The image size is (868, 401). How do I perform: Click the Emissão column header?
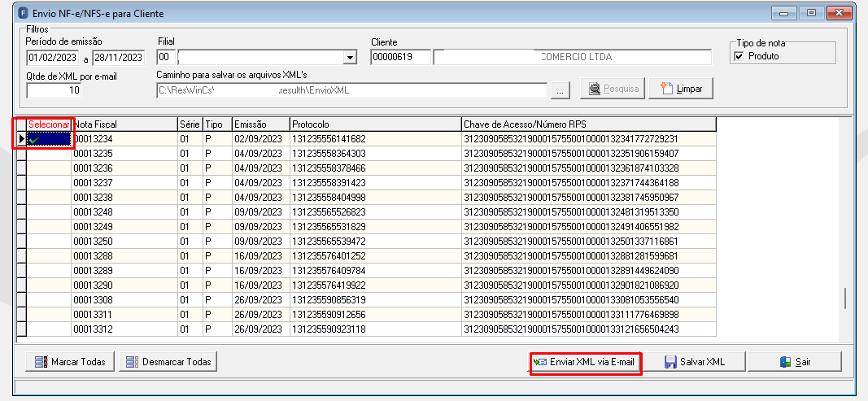[x=261, y=124]
